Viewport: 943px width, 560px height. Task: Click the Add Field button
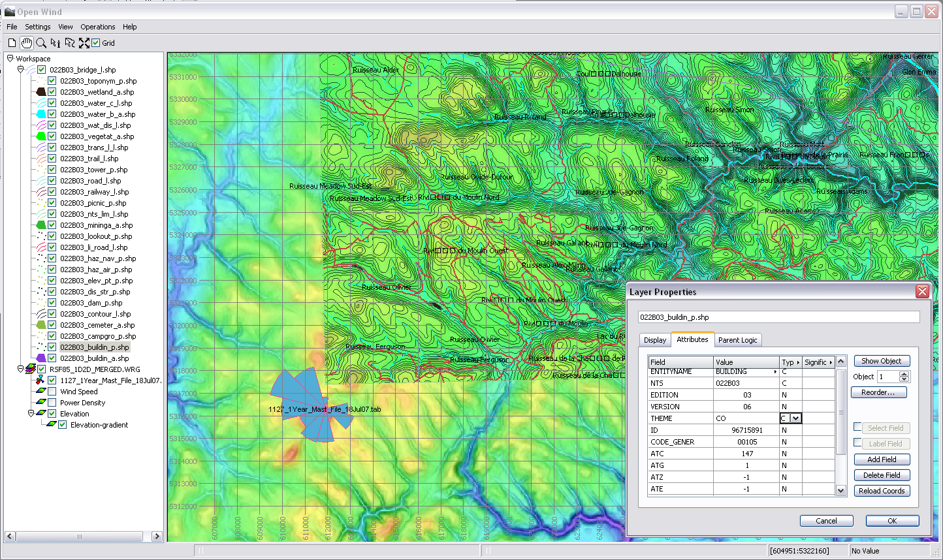(x=882, y=459)
